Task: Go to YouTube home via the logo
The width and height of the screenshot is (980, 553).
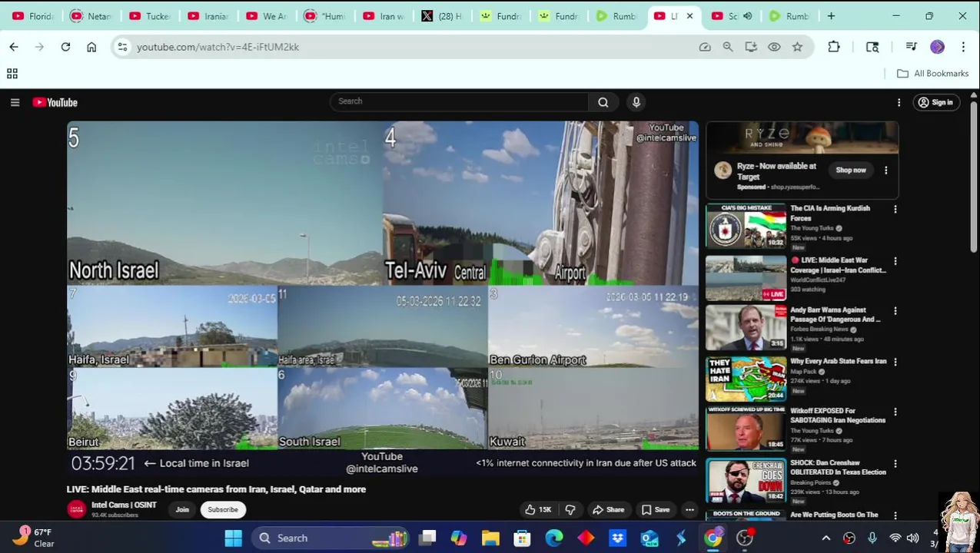Action: (x=55, y=102)
